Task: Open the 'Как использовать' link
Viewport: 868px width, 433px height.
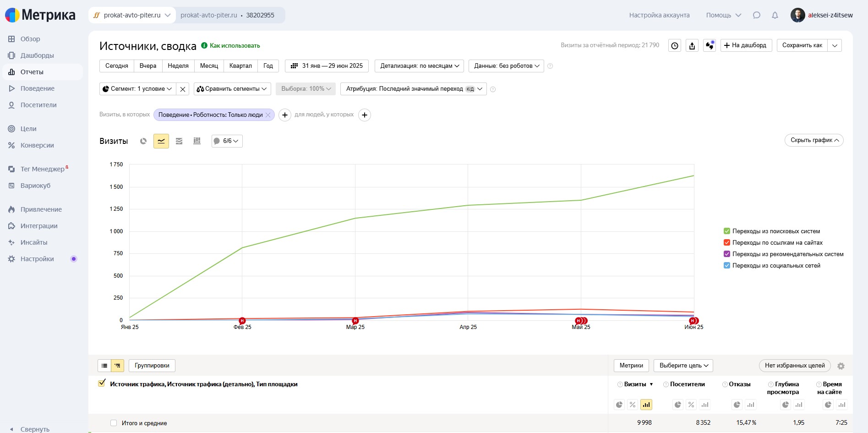Action: coord(235,46)
